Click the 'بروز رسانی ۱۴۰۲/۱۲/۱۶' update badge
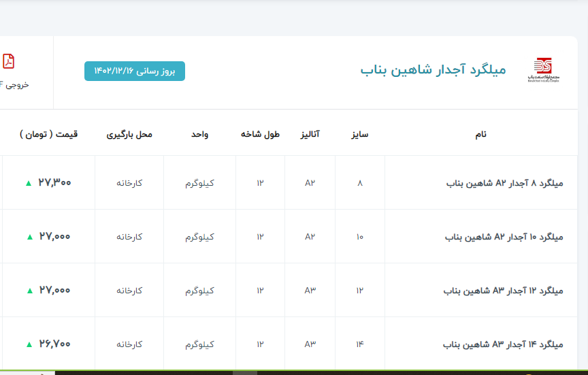The image size is (588, 375). coord(135,71)
